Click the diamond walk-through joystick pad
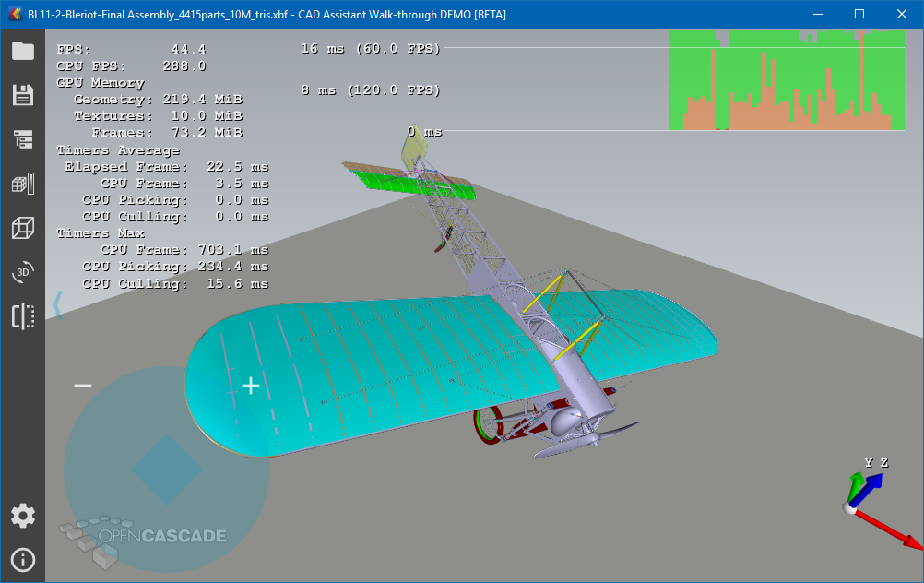Image resolution: width=924 pixels, height=583 pixels. point(166,470)
